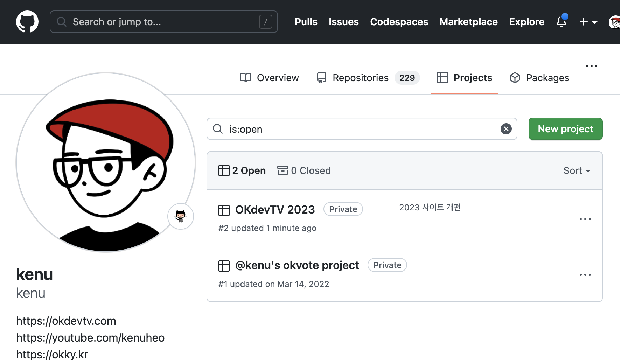Expand the Sort dropdown
Screen dimensions: 621x364
(577, 170)
